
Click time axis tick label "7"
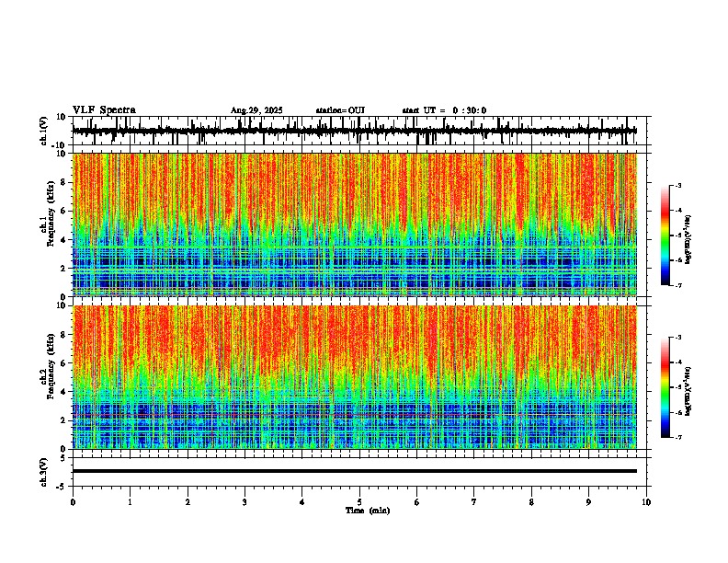[474, 502]
